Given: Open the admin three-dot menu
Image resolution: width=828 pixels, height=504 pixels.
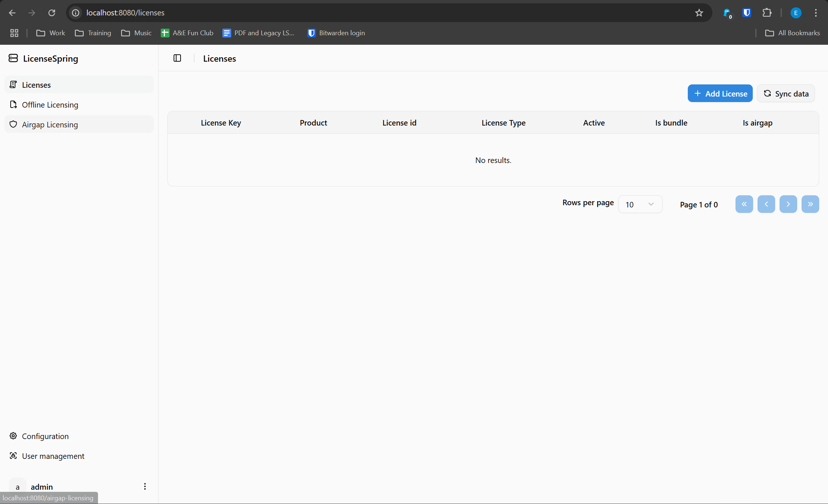Looking at the screenshot, I should pos(145,486).
